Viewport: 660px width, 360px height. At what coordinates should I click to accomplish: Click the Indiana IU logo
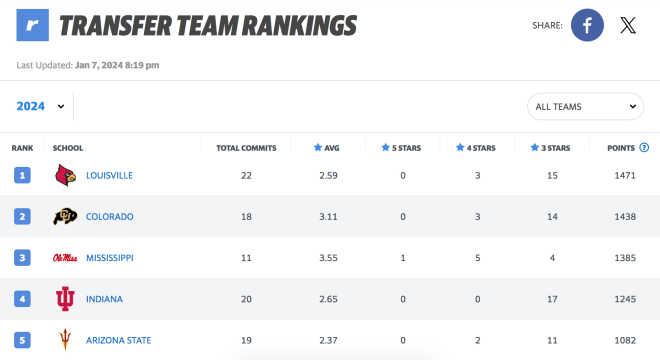[x=65, y=299]
